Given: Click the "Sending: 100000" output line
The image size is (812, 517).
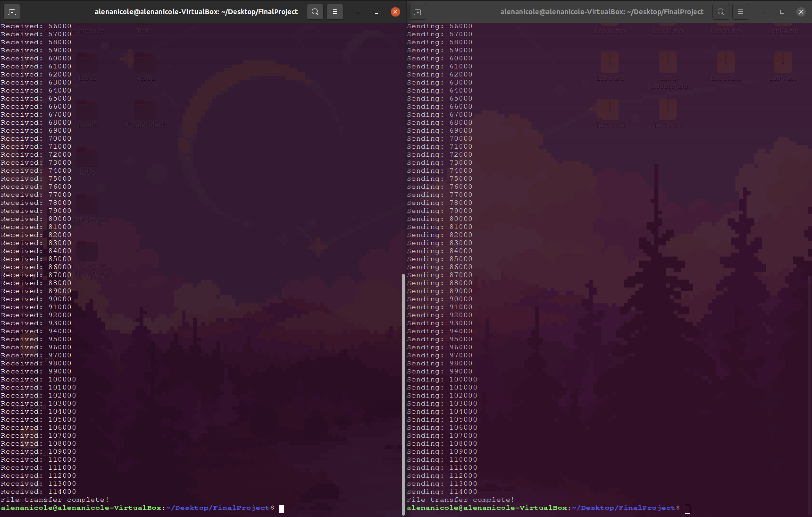Looking at the screenshot, I should [442, 379].
